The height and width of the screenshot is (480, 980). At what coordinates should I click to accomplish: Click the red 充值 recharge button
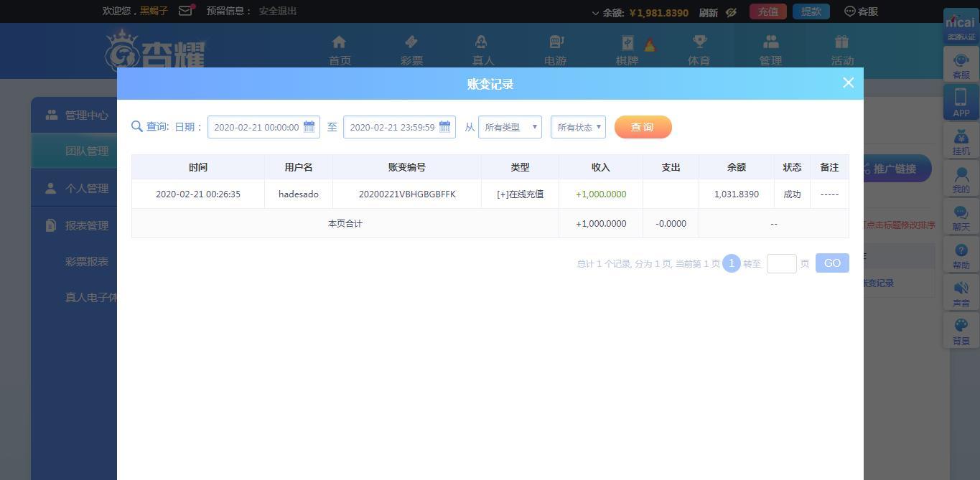click(x=767, y=11)
